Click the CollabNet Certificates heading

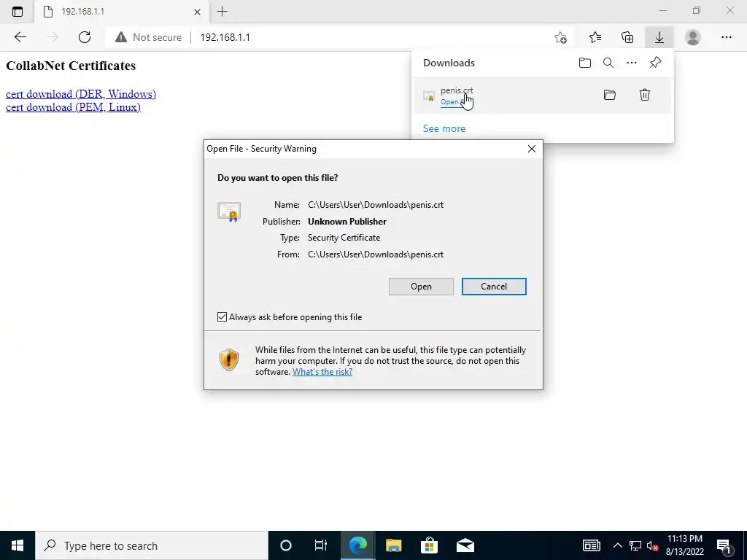tap(71, 66)
